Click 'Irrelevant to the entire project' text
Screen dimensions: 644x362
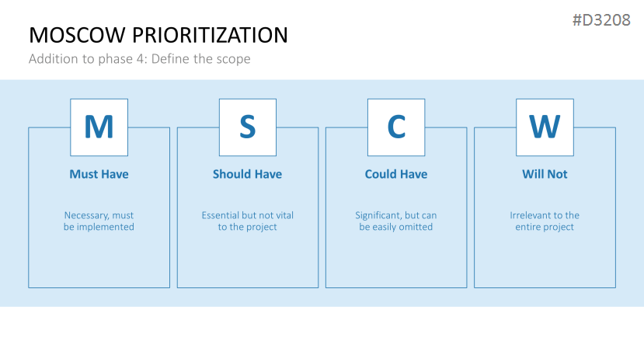[x=545, y=221]
